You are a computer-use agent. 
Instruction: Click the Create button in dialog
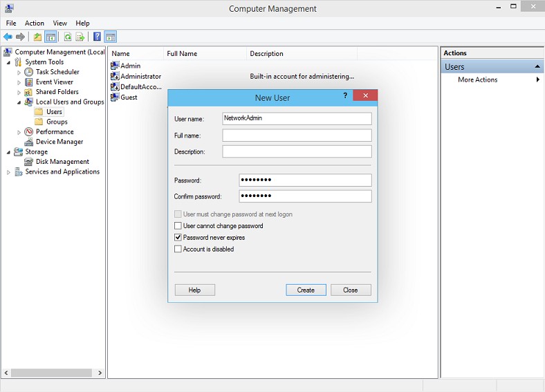pyautogui.click(x=306, y=290)
